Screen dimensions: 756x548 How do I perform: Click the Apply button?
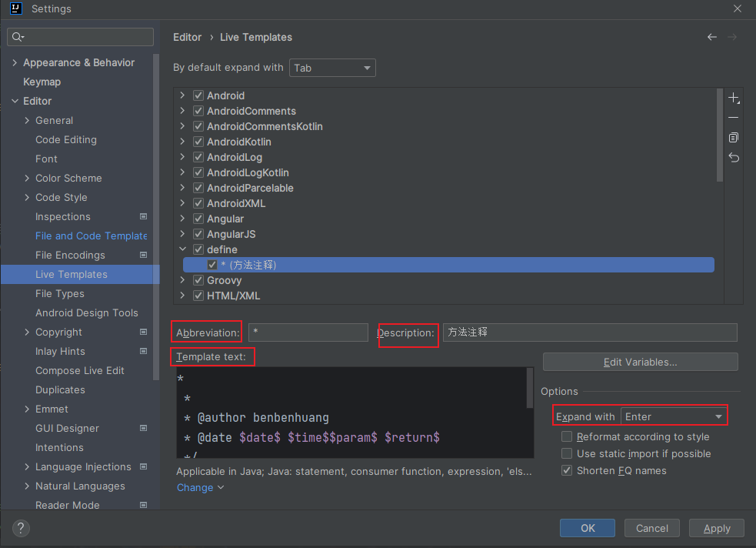tap(717, 528)
